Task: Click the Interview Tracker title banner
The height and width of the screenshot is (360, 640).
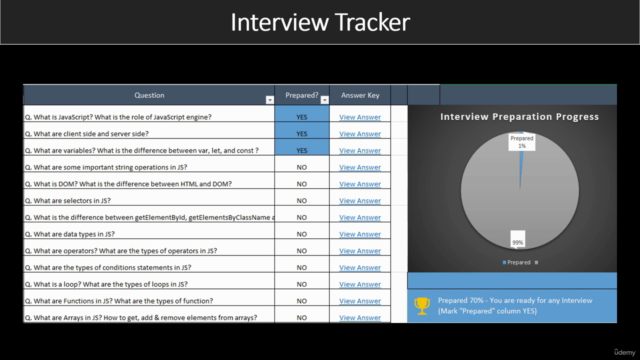Action: pos(320,22)
